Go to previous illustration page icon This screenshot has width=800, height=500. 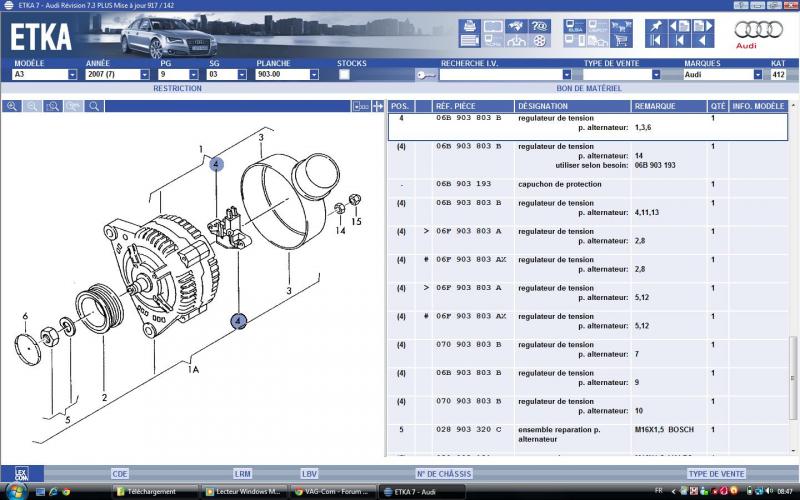[x=679, y=26]
